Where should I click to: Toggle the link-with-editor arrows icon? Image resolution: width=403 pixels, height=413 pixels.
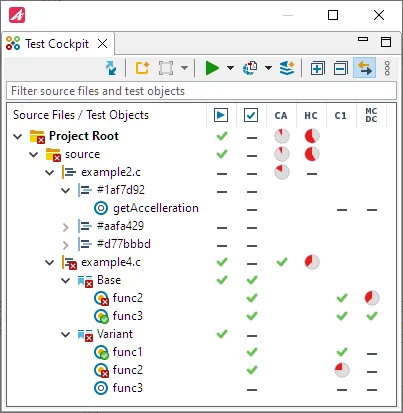point(364,68)
